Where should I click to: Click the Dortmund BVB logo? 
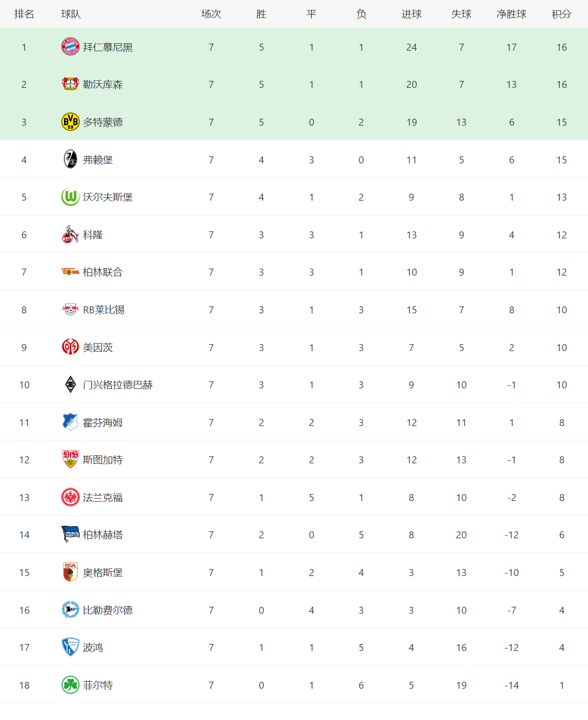71,122
